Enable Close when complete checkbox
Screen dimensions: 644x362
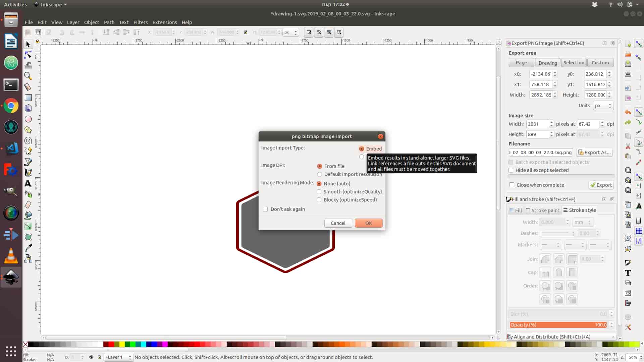click(x=512, y=185)
